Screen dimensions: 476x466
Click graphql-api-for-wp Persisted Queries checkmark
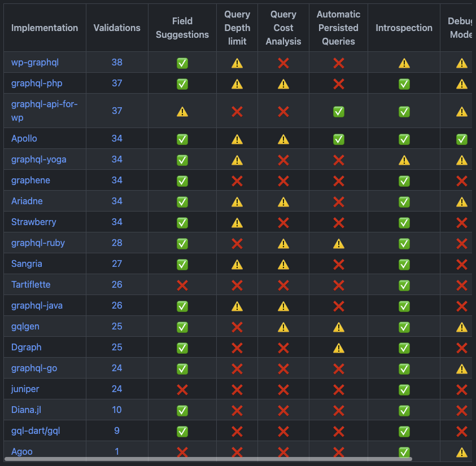coord(338,112)
